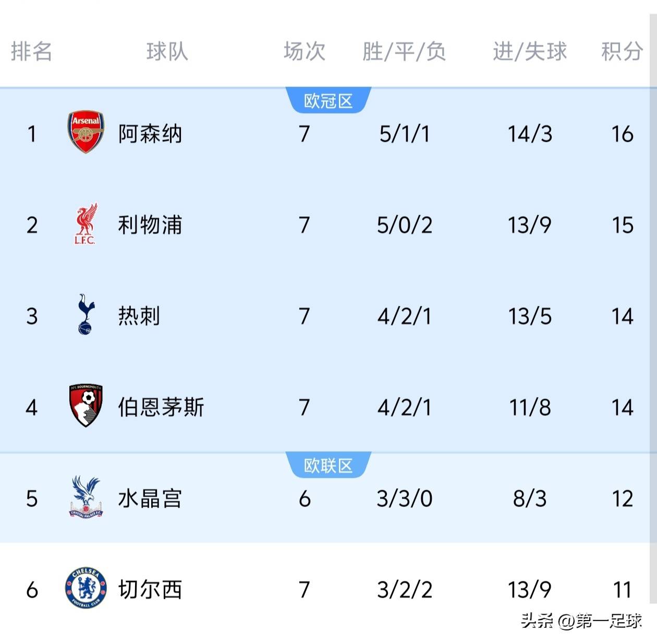Screen dimensions: 657x644
Task: Click the 胜/平/负 column header
Action: point(404,52)
